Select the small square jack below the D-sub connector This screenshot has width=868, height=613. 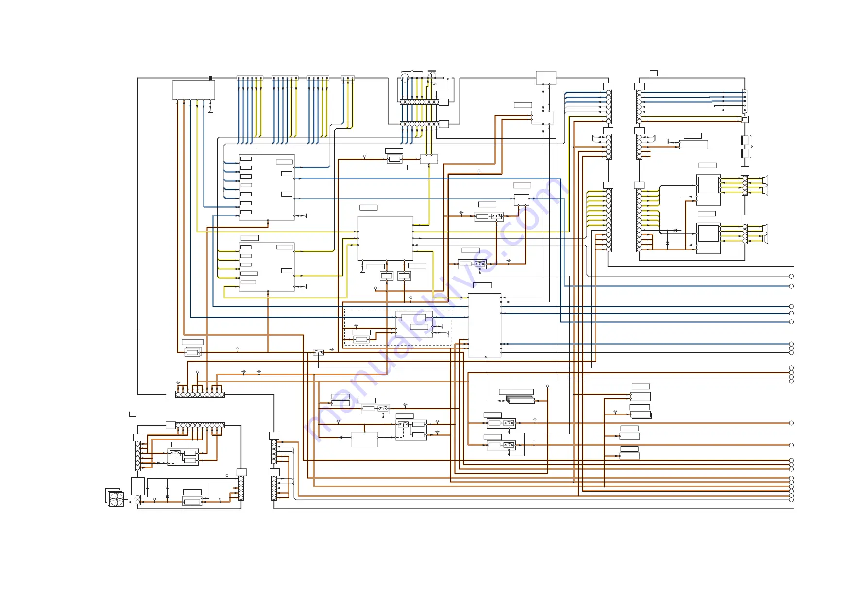pyautogui.click(x=745, y=119)
